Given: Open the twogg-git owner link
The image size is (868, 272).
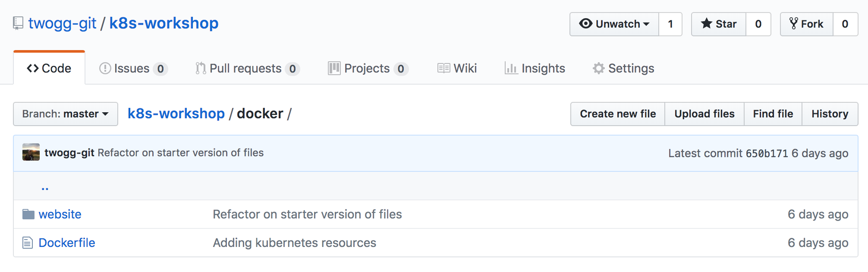Looking at the screenshot, I should tap(63, 23).
